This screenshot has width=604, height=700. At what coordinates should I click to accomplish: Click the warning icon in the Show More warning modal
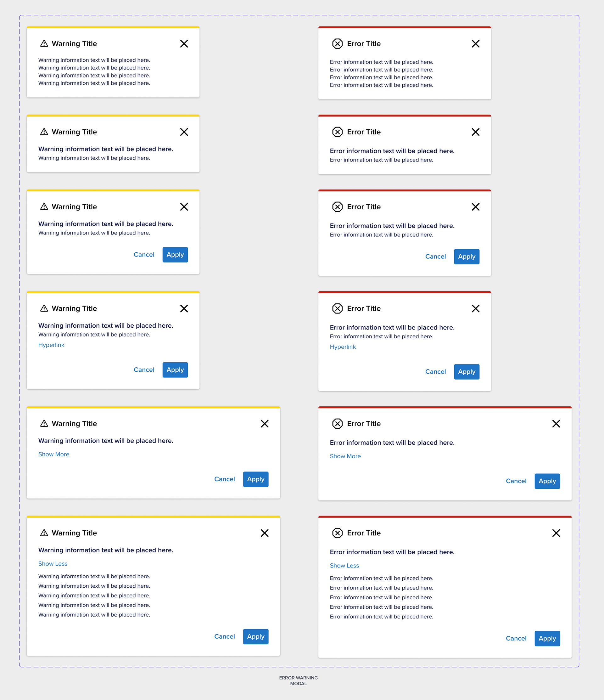44,424
